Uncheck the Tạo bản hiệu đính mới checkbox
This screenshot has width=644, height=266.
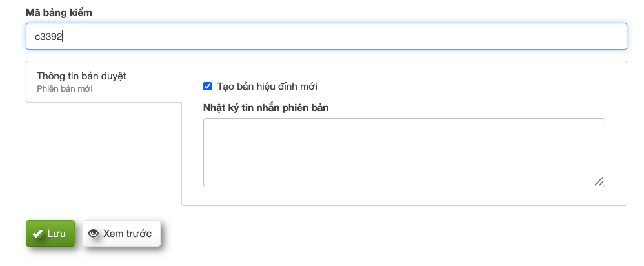[x=207, y=86]
